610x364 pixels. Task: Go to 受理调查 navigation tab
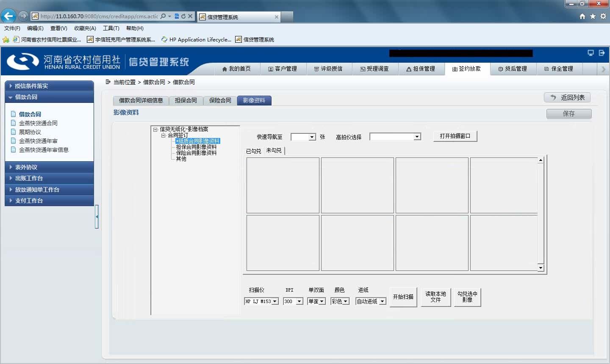click(375, 69)
